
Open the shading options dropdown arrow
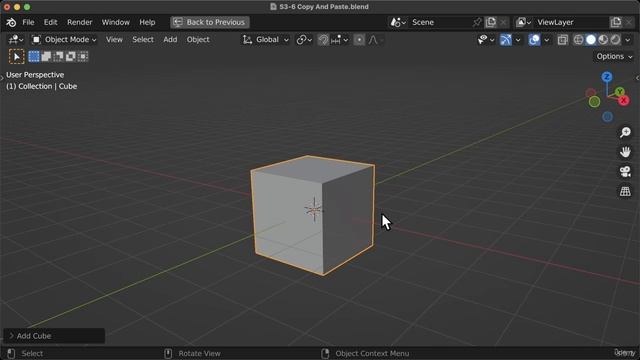click(x=628, y=40)
